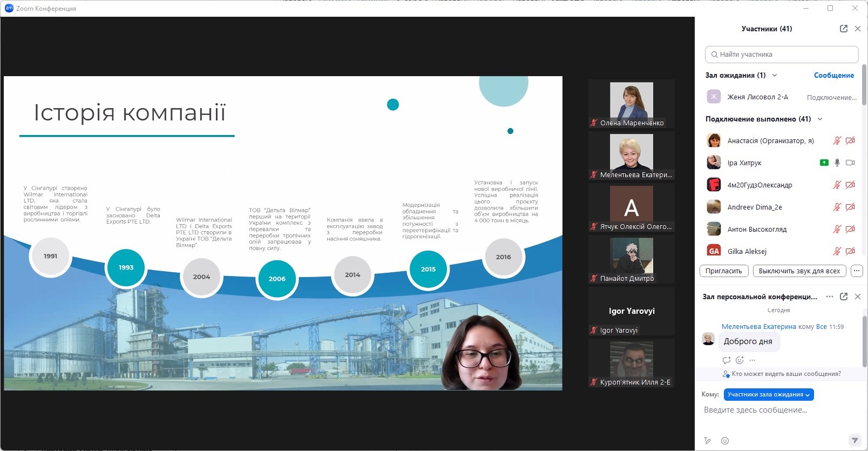Click the Історія компанії slide title
The width and height of the screenshot is (868, 451).
130,112
